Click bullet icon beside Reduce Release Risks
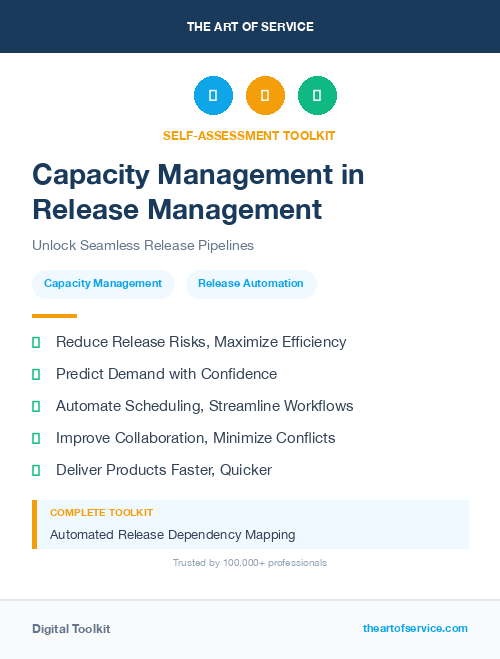This screenshot has height=659, width=500. (x=36, y=343)
